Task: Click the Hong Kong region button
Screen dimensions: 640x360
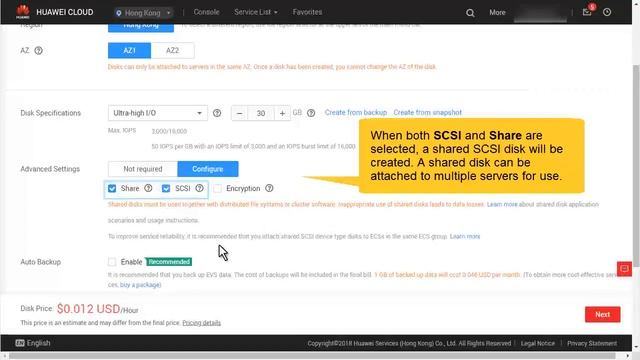Action: tap(141, 27)
